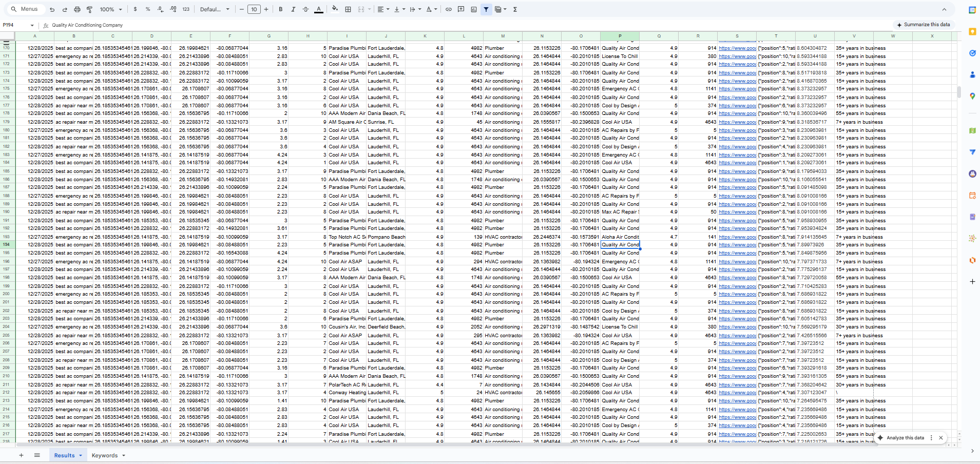The image size is (980, 464).
Task: Click the Summarize this data button
Action: 923,25
